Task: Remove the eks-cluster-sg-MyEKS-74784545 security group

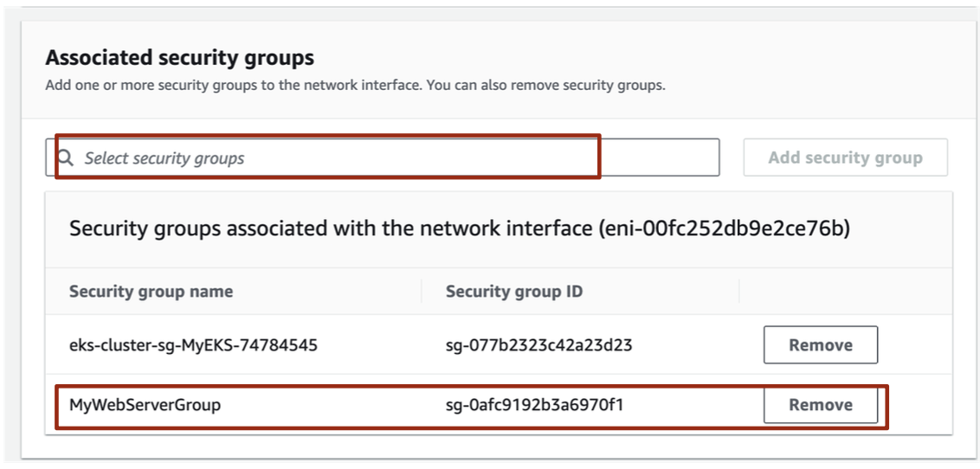Action: [x=820, y=345]
